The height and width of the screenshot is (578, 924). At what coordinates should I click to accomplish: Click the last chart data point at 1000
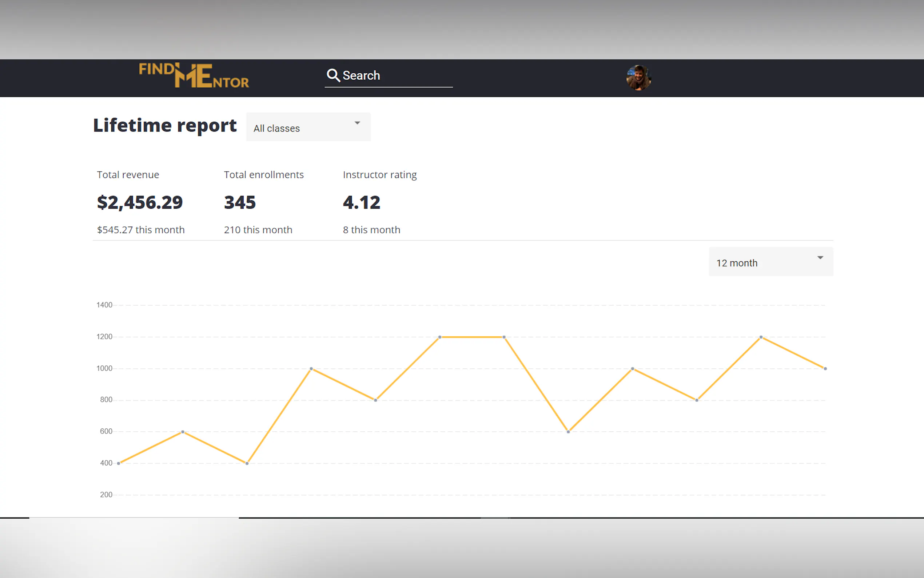pos(825,369)
